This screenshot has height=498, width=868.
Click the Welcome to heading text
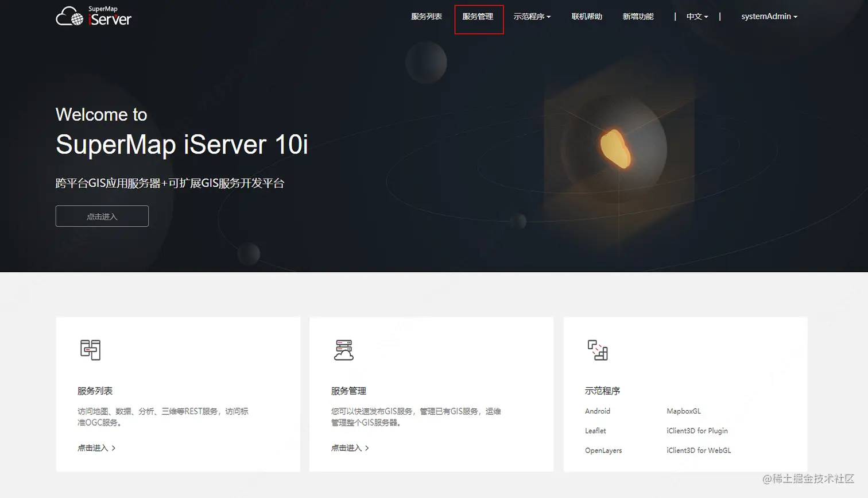click(x=102, y=114)
